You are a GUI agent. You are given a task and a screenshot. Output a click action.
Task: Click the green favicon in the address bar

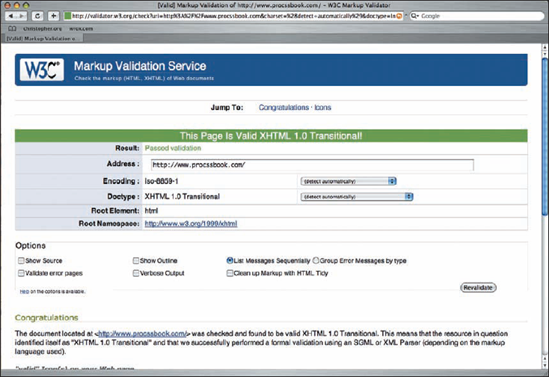pyautogui.click(x=68, y=16)
